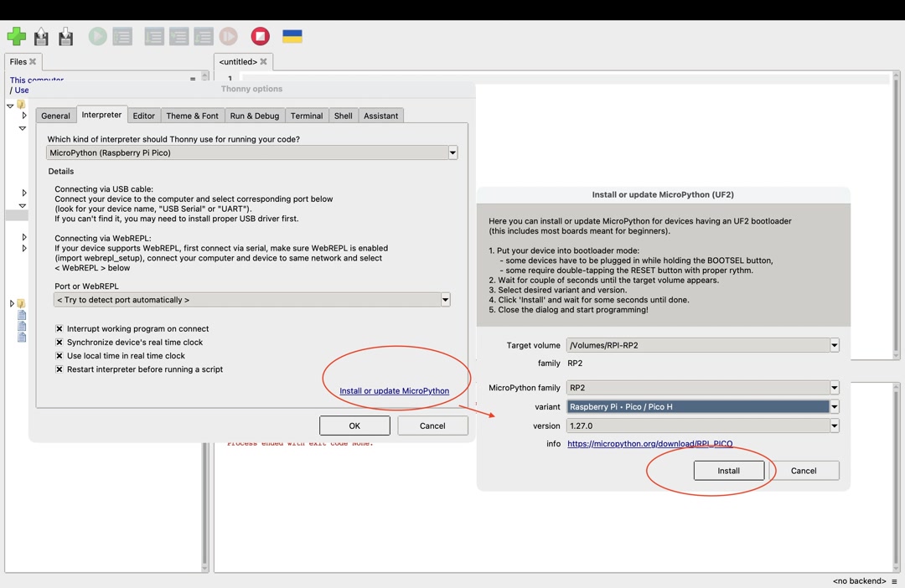The height and width of the screenshot is (588, 905).
Task: Click the green Run current script icon
Action: pyautogui.click(x=97, y=36)
